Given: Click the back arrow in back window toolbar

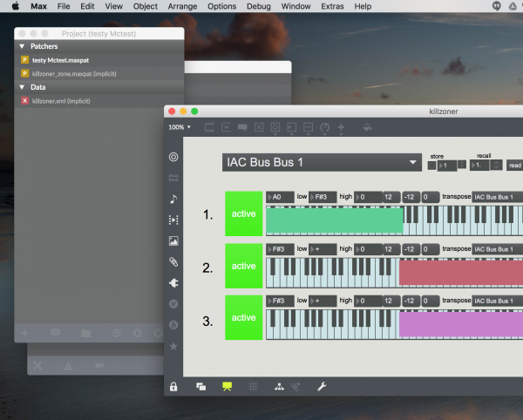Looking at the screenshot, I should [99, 366].
